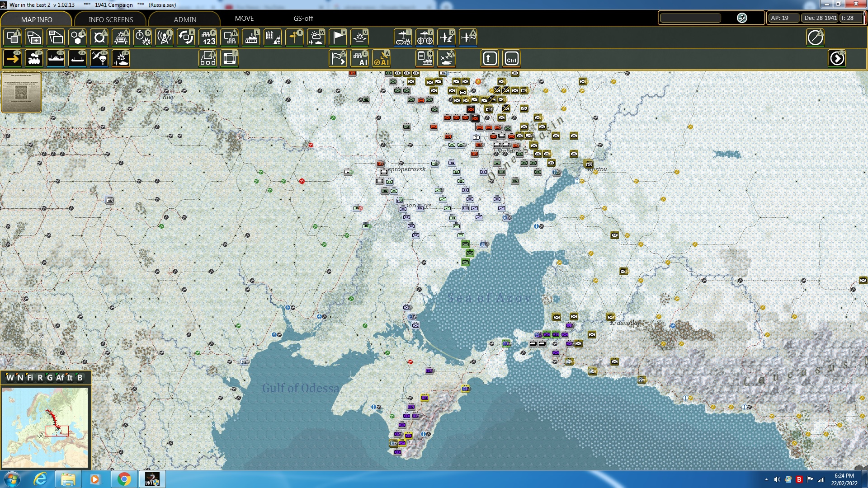Select Air execution mode icon (F11)

pos(121,59)
